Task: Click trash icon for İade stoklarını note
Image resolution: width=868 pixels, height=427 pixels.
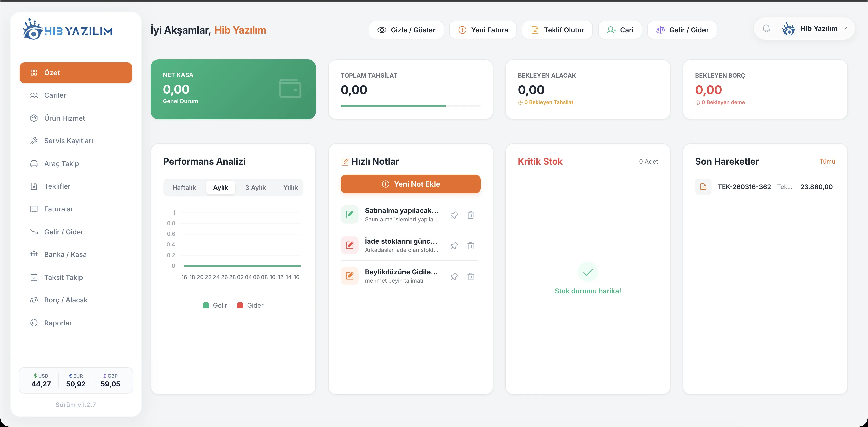Action: coord(470,246)
